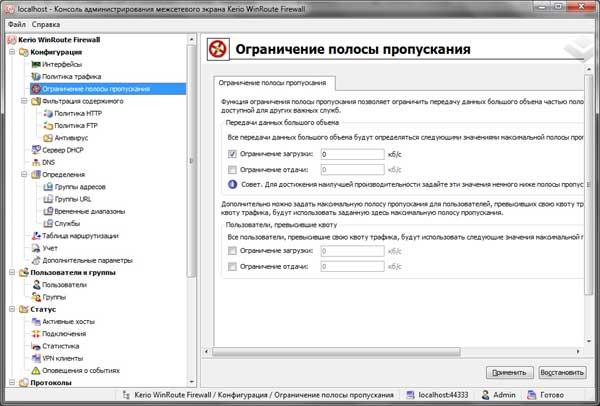This screenshot has width=600, height=406.
Task: Select Оповещения о событиях tree item
Action: point(81,370)
